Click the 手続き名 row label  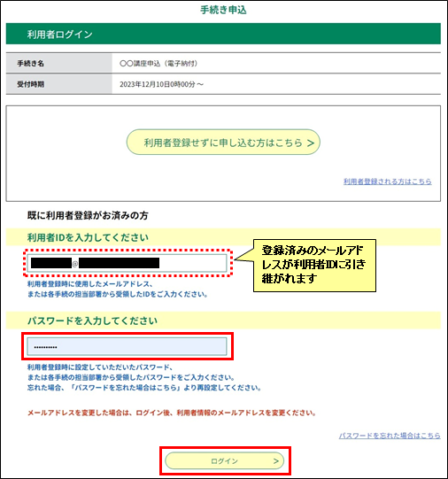coord(30,63)
